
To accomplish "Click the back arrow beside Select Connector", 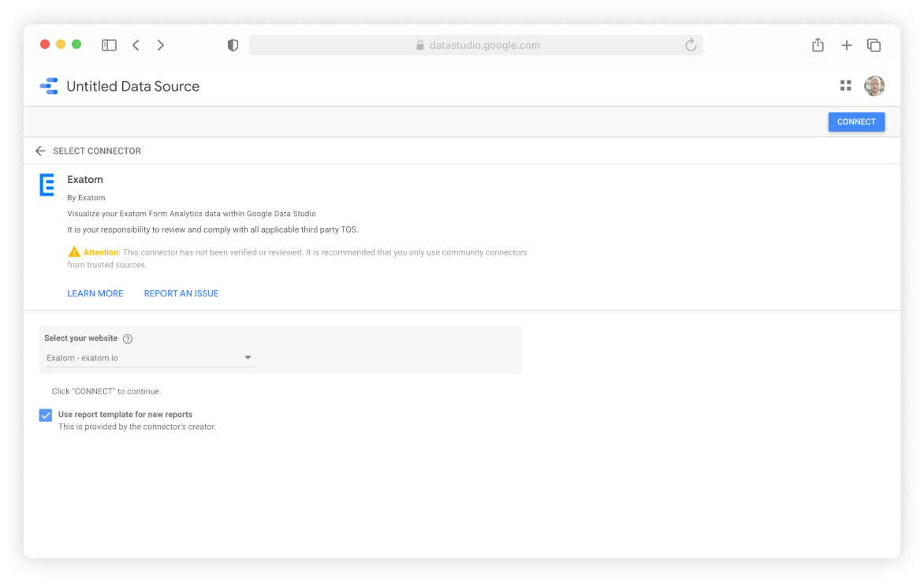I will tap(40, 151).
